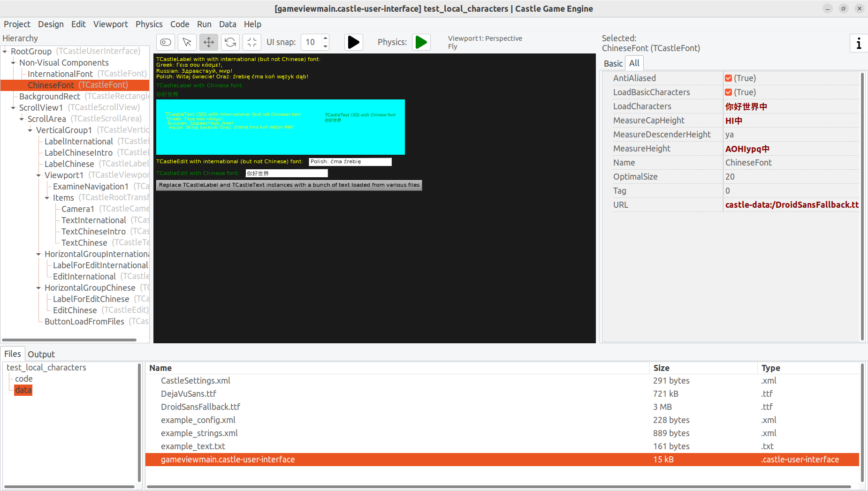The height and width of the screenshot is (491, 868).
Task: Start the black play simulation button
Action: 354,42
